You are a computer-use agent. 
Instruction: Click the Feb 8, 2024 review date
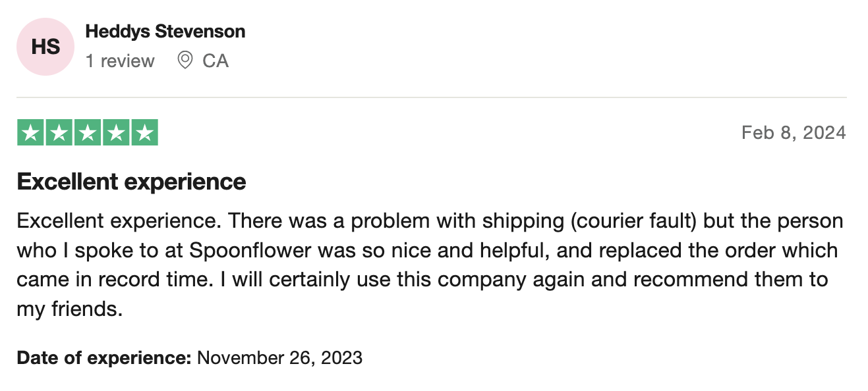click(794, 133)
